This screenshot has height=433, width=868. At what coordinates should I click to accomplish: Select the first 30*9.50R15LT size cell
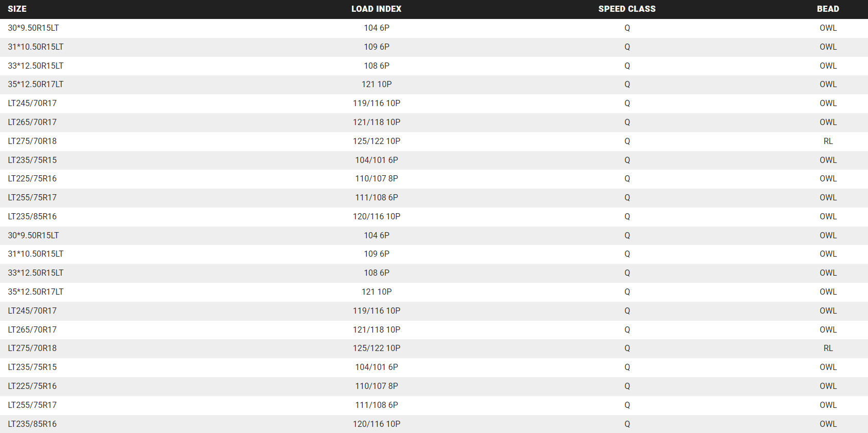33,28
